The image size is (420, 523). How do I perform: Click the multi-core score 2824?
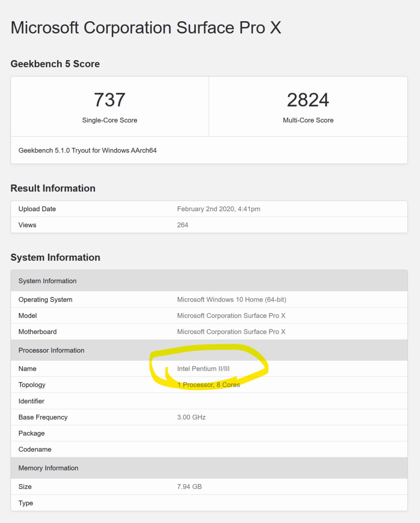coord(308,100)
